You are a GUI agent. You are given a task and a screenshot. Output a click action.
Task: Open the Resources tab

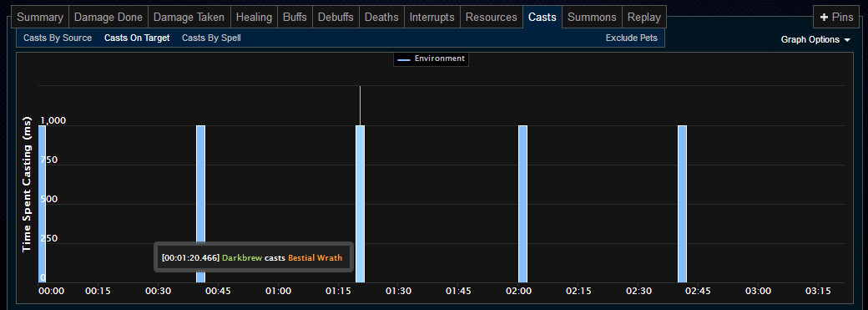[x=491, y=18]
